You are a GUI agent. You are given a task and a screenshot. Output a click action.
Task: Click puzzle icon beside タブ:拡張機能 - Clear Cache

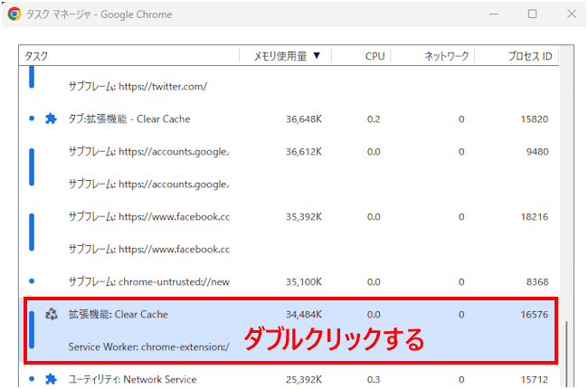click(x=51, y=119)
